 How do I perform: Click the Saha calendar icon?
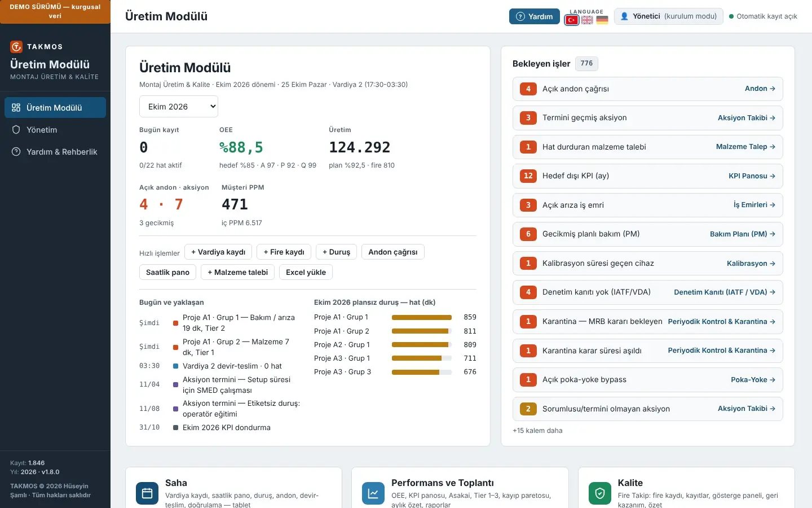pos(147,493)
